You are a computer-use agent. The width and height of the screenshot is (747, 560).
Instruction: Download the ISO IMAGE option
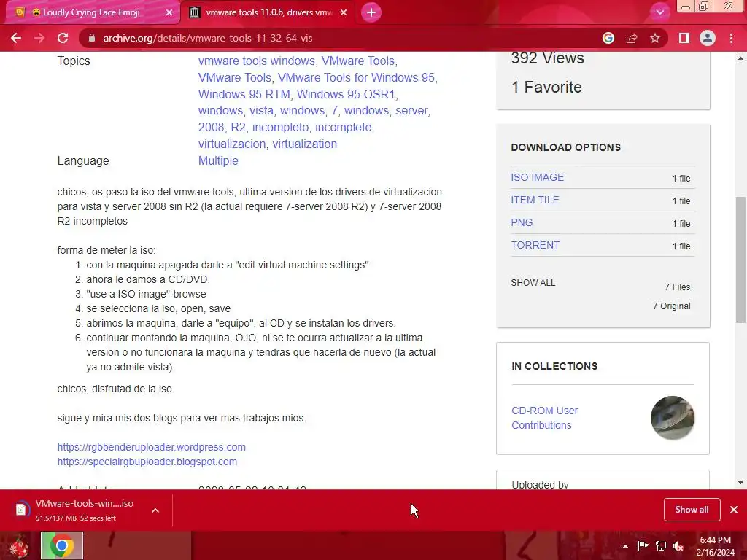(x=537, y=177)
